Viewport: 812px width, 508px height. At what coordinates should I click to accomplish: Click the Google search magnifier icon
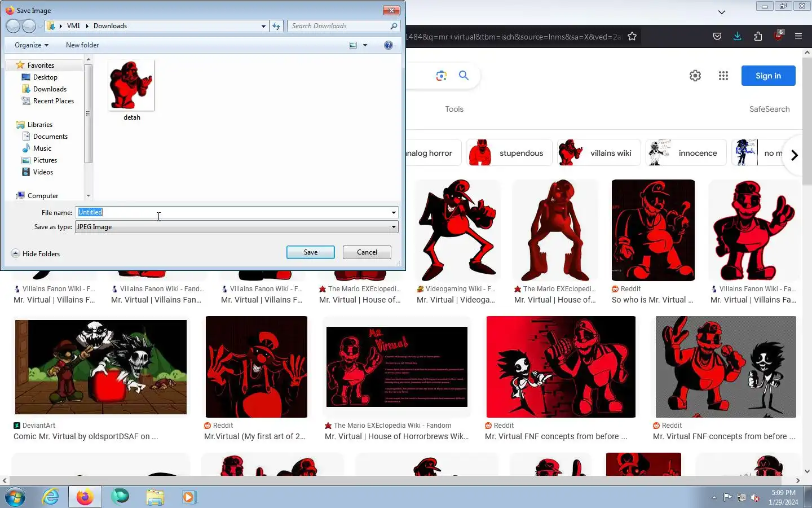(x=464, y=76)
